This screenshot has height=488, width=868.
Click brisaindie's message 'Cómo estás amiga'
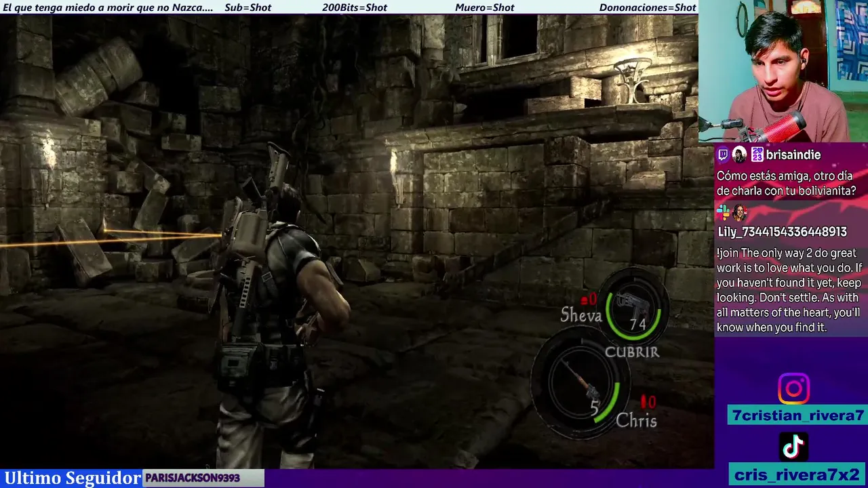[786, 183]
